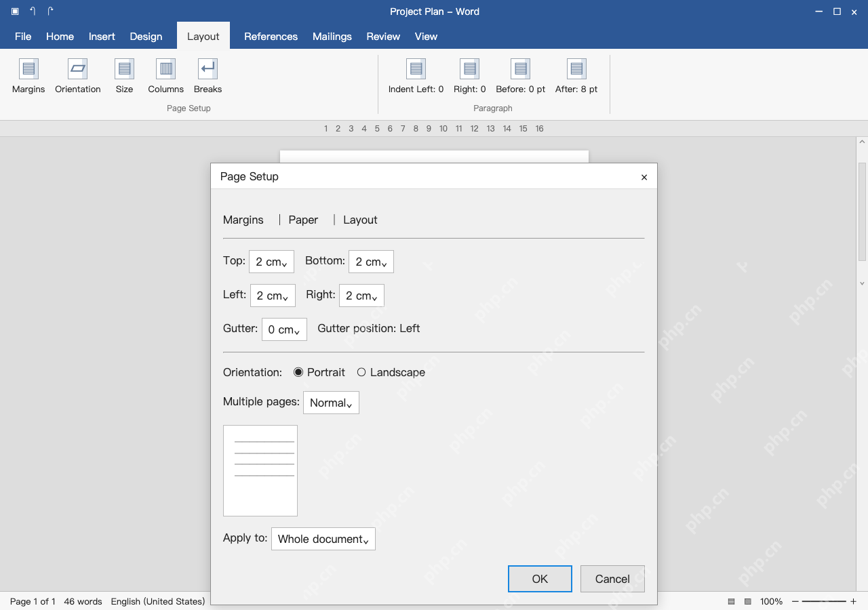Click the redo arrow in title bar

(50, 12)
